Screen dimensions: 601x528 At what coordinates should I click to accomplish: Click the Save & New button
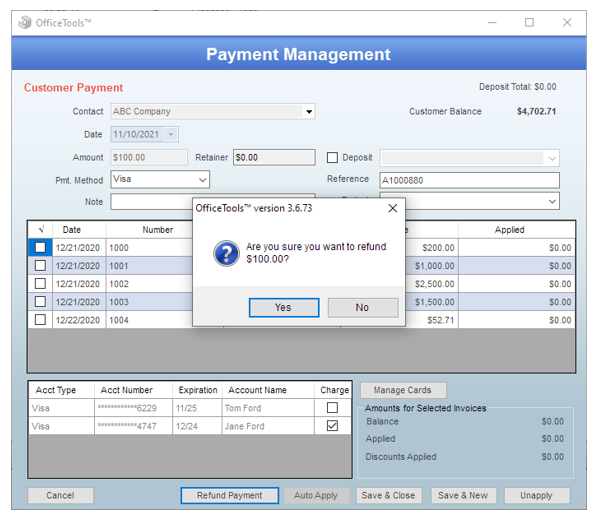(x=463, y=495)
